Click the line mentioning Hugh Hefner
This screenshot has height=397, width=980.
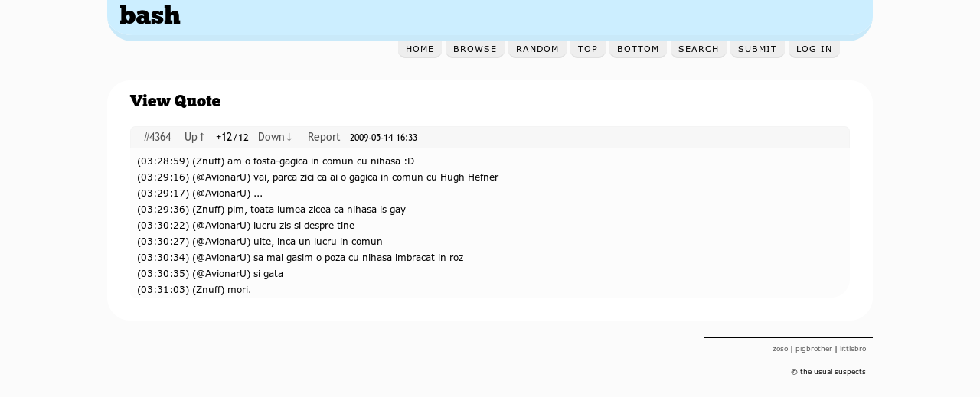coord(318,177)
